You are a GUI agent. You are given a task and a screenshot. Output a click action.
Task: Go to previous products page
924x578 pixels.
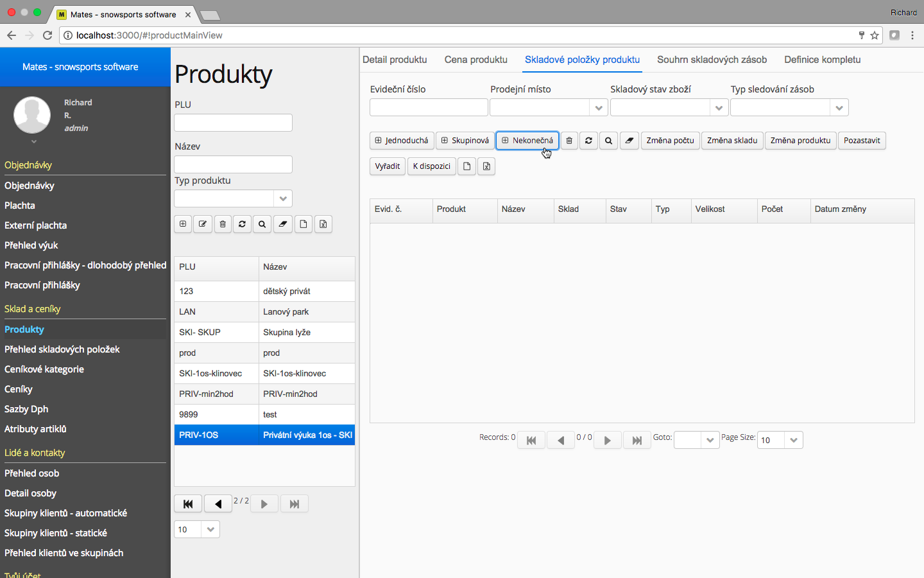[218, 504]
